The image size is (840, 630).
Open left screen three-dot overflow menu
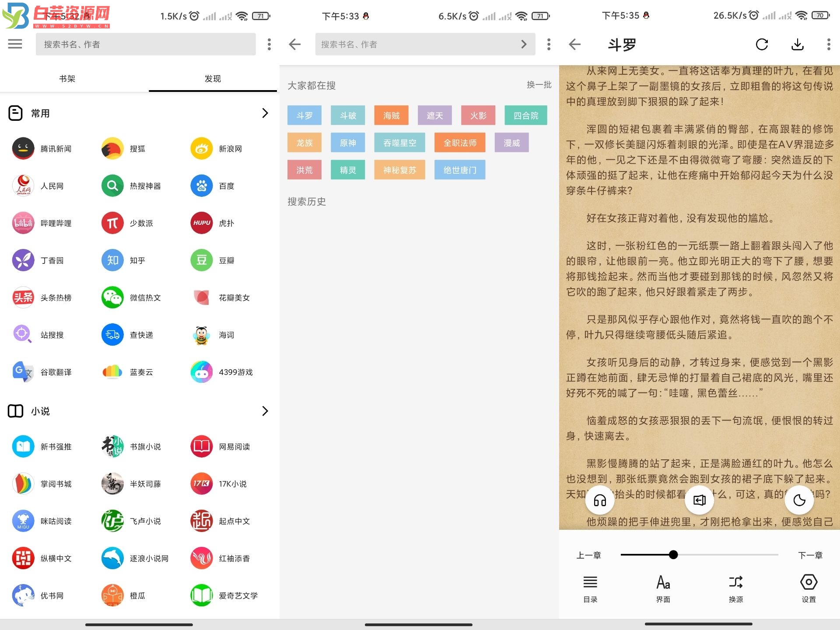pos(269,44)
